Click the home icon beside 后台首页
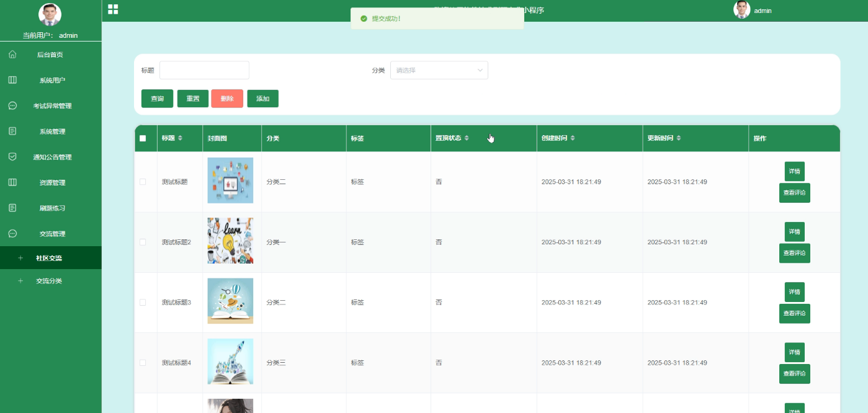Screen dimensions: 868x413 12,55
